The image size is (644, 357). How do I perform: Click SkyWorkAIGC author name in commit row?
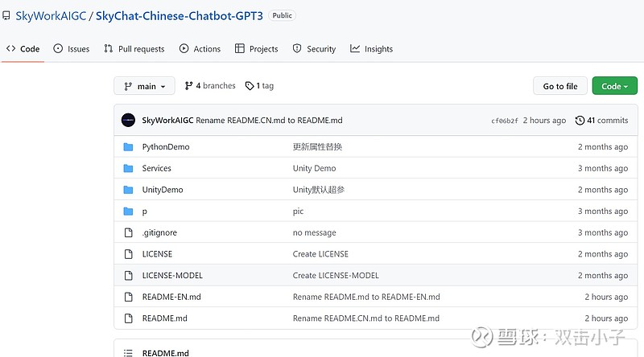pos(167,121)
